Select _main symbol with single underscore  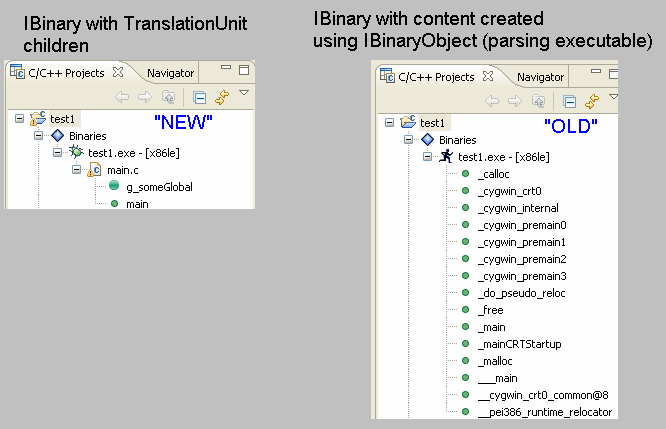492,327
